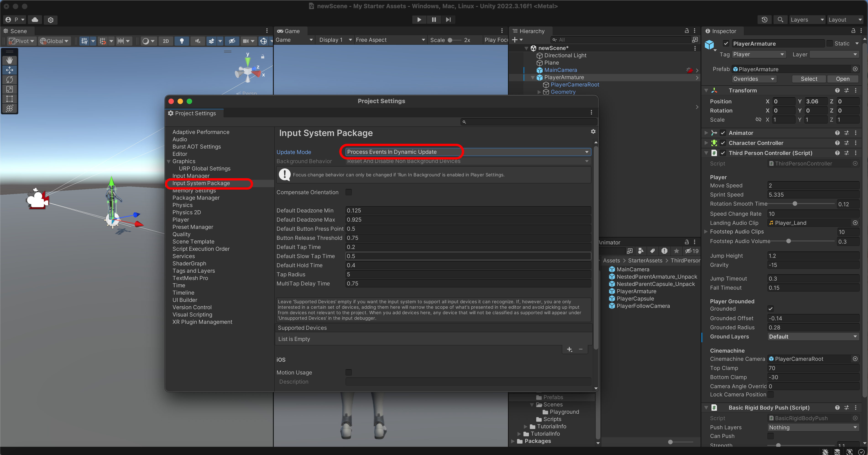The height and width of the screenshot is (455, 868).
Task: Expand the Geometry hierarchy item
Action: click(539, 92)
